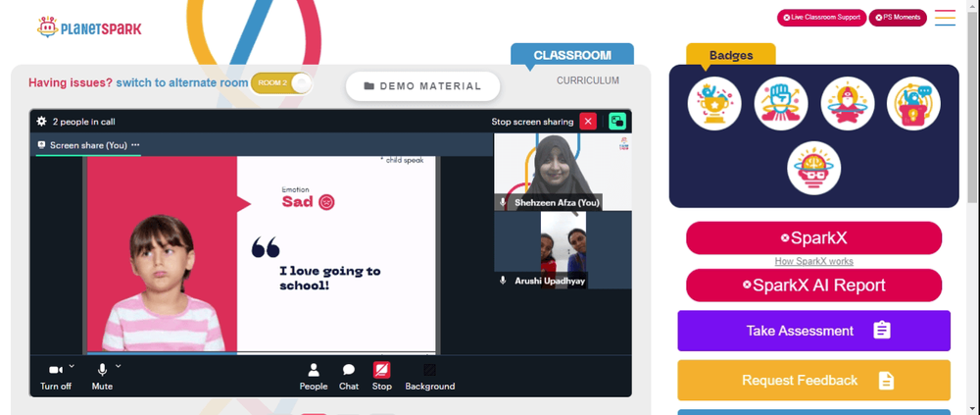Open SparkX AI Report
This screenshot has height=415, width=980.
point(813,285)
